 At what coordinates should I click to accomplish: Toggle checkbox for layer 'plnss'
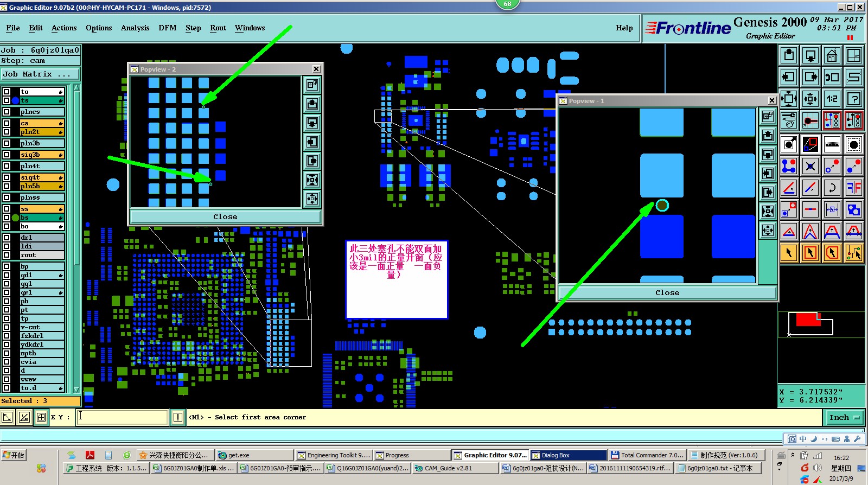point(7,197)
